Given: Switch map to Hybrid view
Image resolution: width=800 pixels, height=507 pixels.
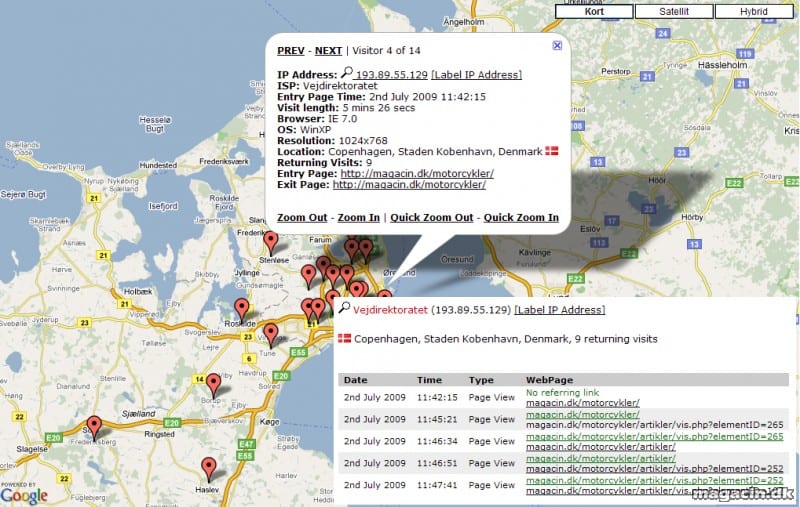Looking at the screenshot, I should [754, 11].
